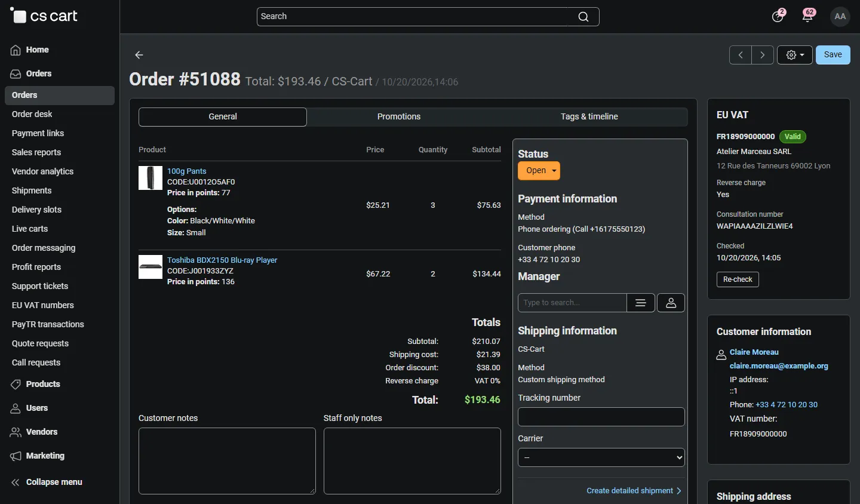The height and width of the screenshot is (504, 860).
Task: Open Create detailed shipment link
Action: coord(634,491)
